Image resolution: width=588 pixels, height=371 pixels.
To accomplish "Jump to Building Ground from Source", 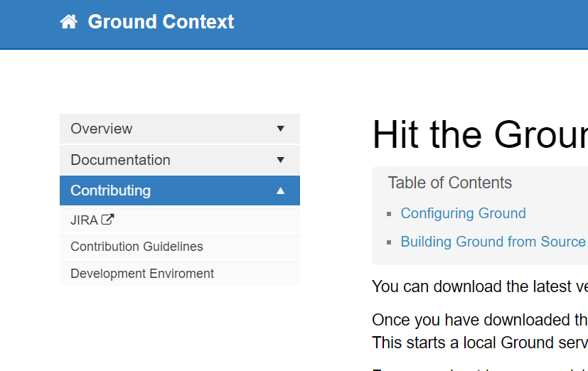I will point(493,242).
